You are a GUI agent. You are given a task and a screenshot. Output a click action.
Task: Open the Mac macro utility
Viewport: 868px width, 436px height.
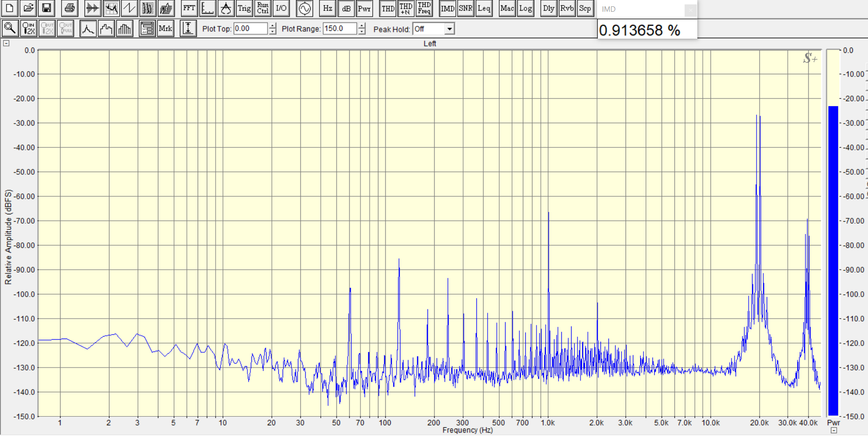coord(507,8)
